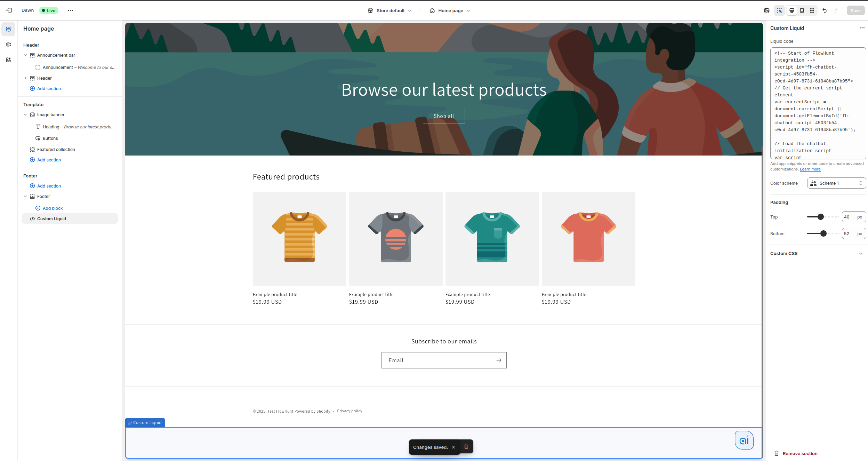Click the Learn more link about app snippets
The height and width of the screenshot is (461, 868).
(x=810, y=169)
